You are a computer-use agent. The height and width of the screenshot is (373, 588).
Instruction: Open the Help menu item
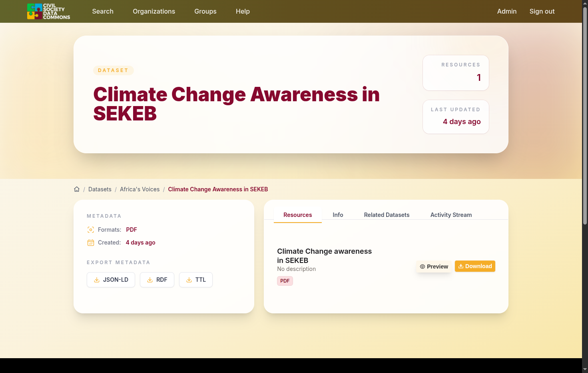pos(243,11)
